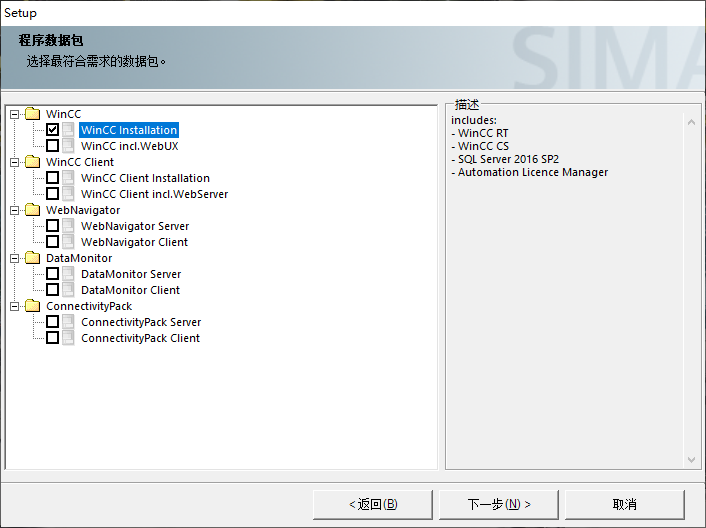Collapse the WinCC tree node

tap(15, 114)
